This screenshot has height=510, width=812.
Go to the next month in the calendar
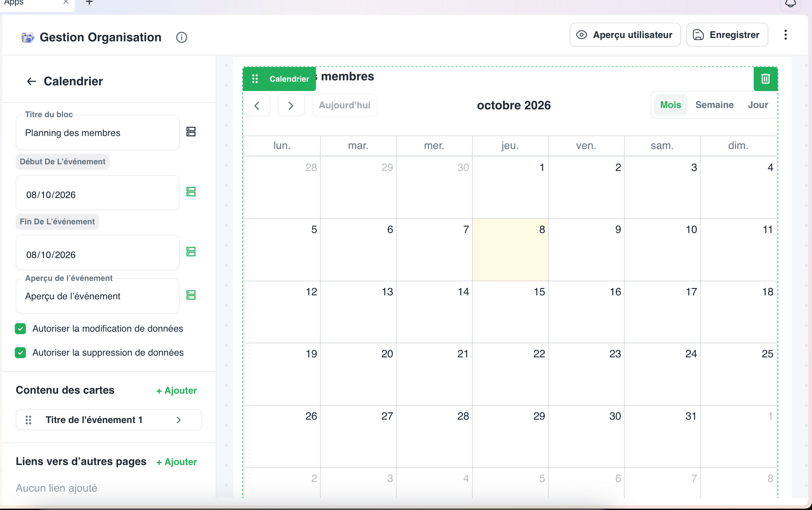click(x=291, y=106)
